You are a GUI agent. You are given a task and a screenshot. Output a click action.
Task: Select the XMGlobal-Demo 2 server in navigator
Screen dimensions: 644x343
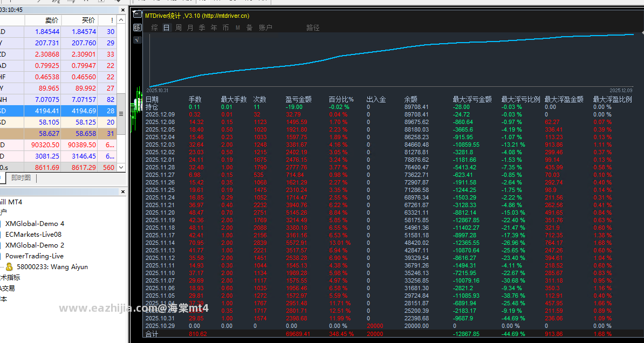pyautogui.click(x=35, y=245)
